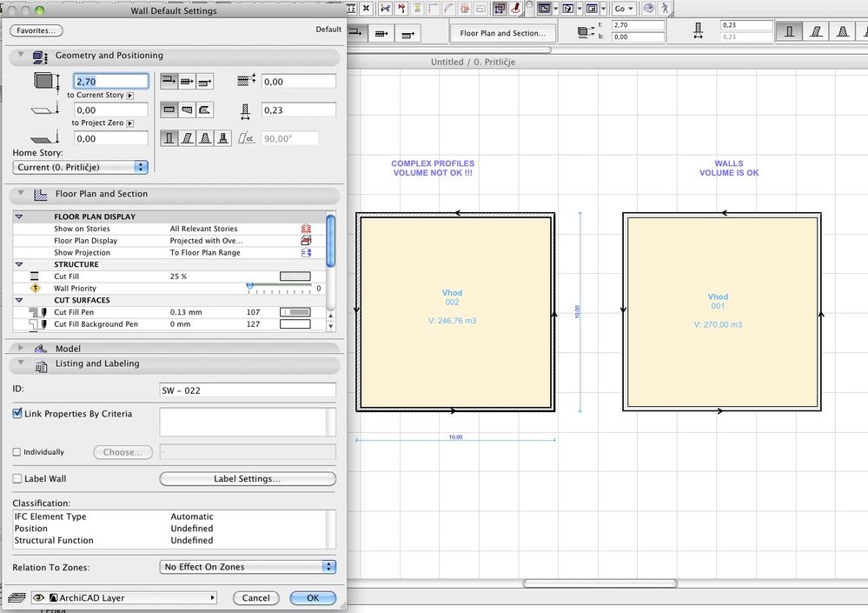
Task: Open the Home Story dropdown
Action: (x=80, y=167)
